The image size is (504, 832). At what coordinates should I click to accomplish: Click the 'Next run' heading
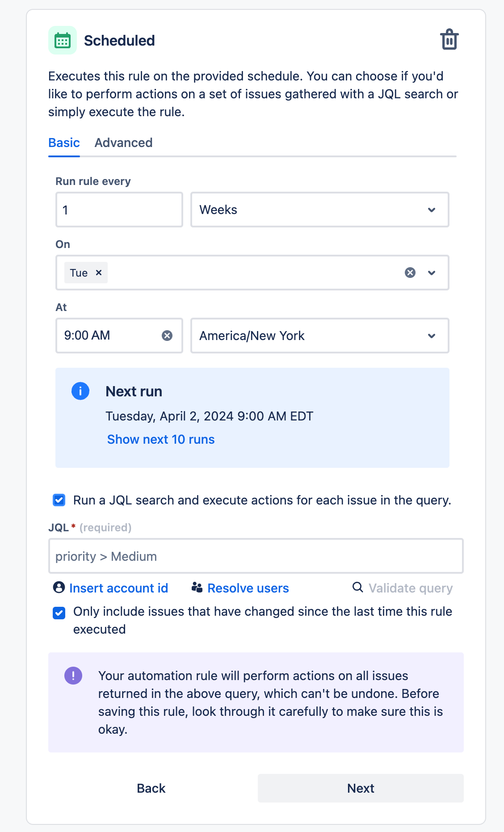pos(134,391)
